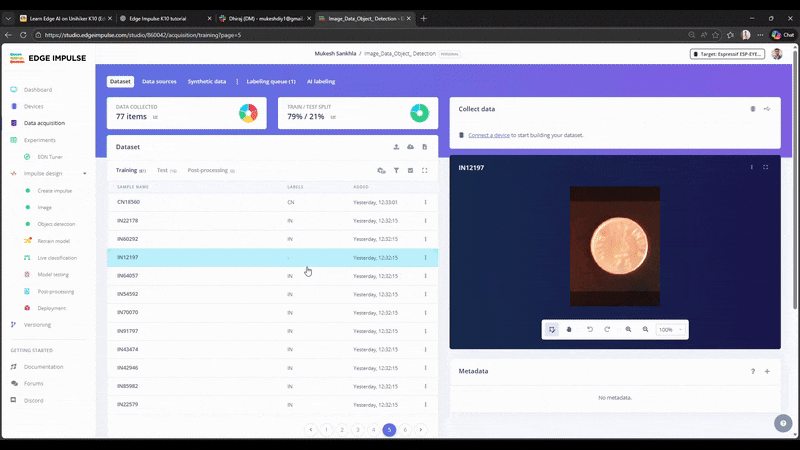Open Versioning in sidebar
800x450 pixels.
click(x=37, y=325)
